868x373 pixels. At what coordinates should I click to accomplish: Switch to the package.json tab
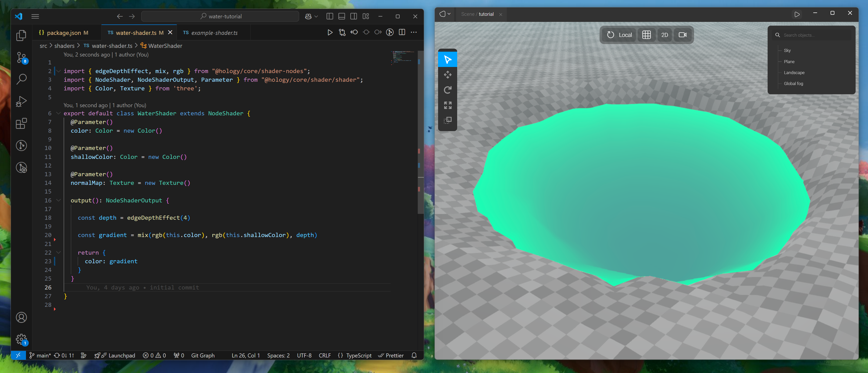pyautogui.click(x=64, y=33)
